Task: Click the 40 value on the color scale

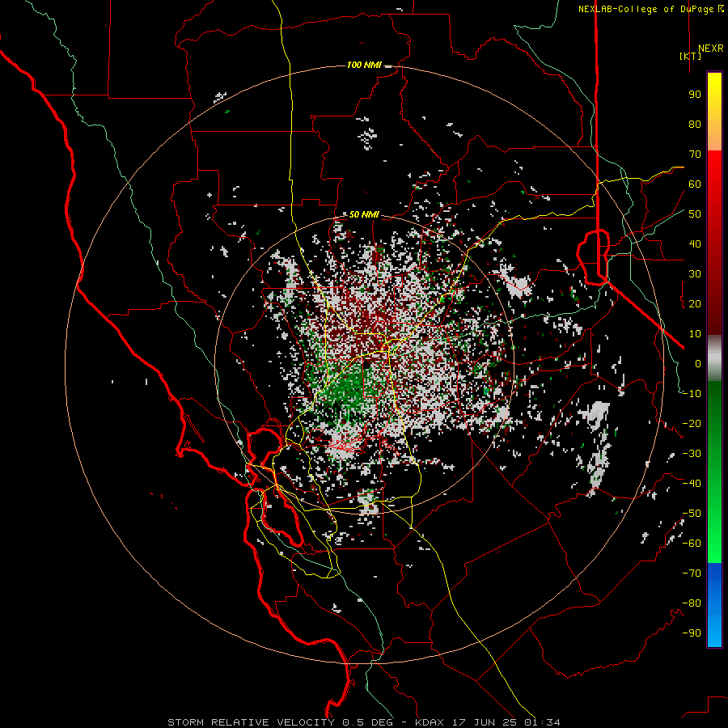Action: 695,244
